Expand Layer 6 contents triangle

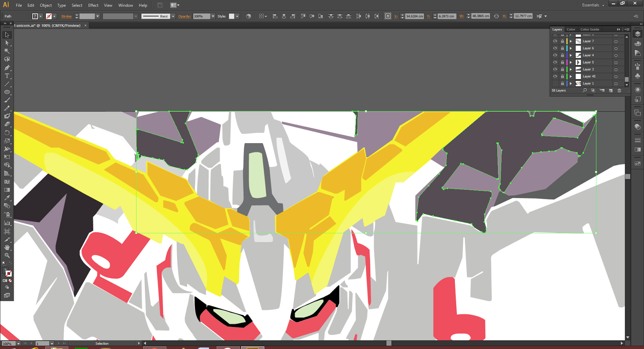[571, 48]
